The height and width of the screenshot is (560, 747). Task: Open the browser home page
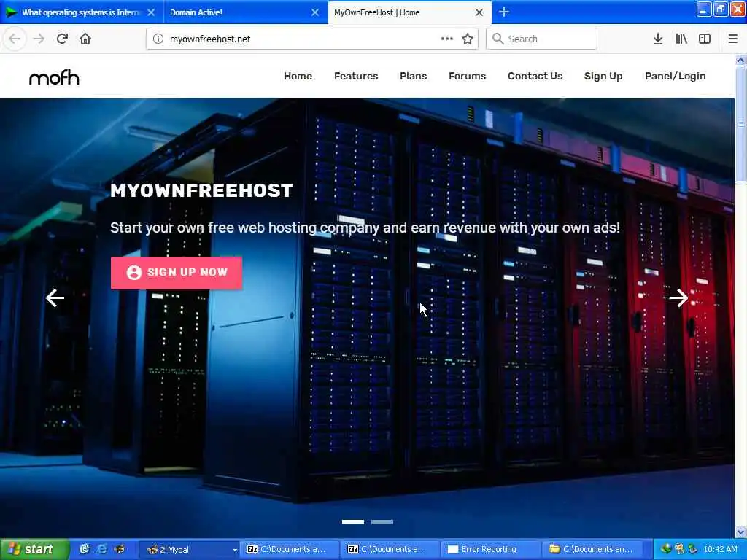[85, 39]
